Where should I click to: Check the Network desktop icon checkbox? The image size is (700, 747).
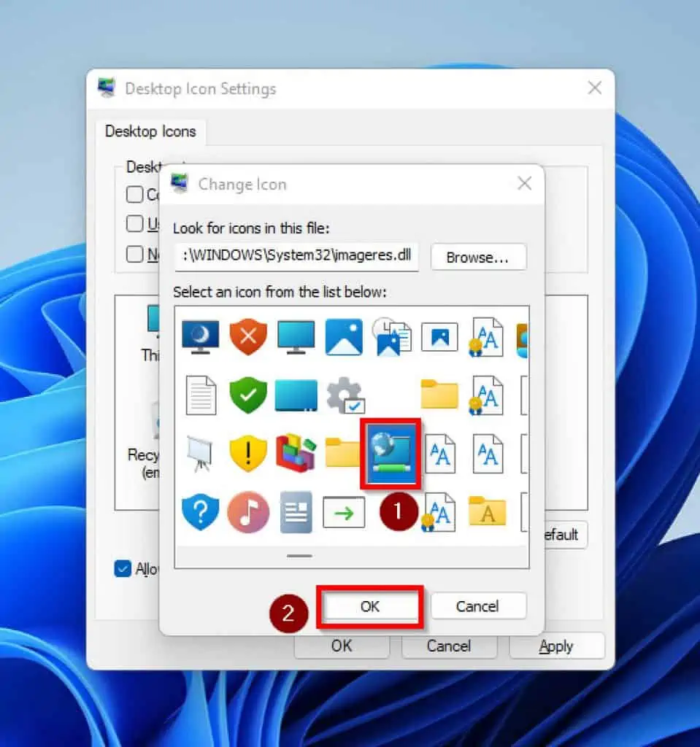coord(134,254)
